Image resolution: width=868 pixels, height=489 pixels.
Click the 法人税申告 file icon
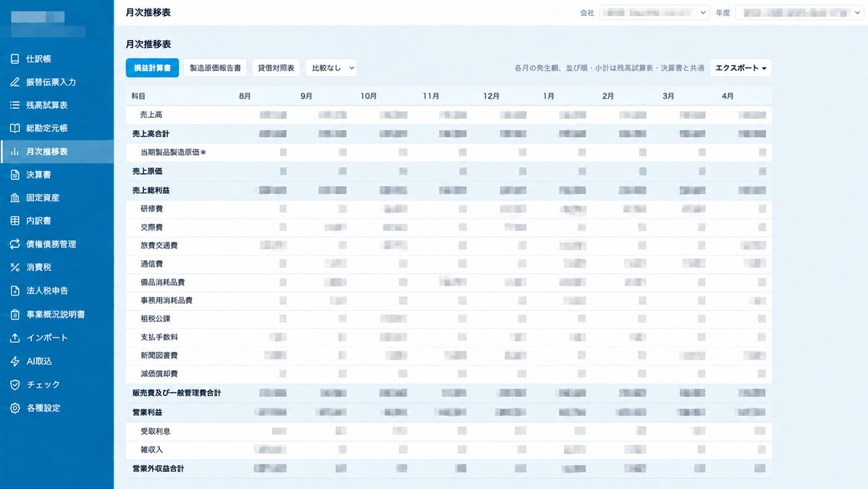click(15, 291)
